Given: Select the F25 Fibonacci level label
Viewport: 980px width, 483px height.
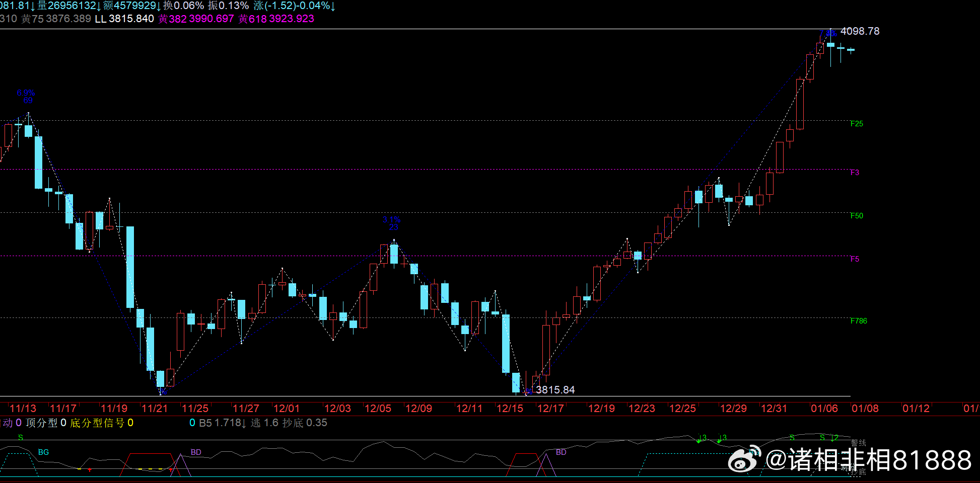Looking at the screenshot, I should pyautogui.click(x=857, y=124).
